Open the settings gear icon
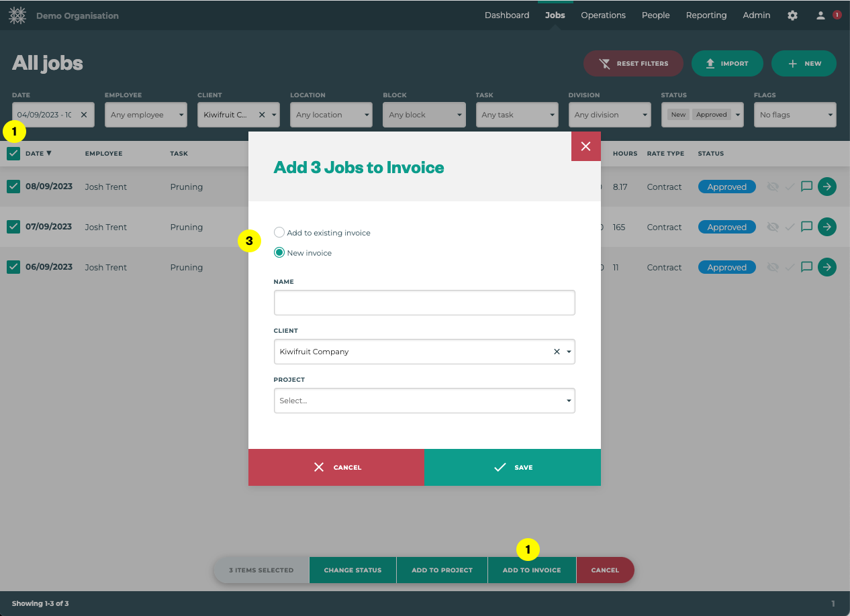The width and height of the screenshot is (850, 616). tap(792, 15)
